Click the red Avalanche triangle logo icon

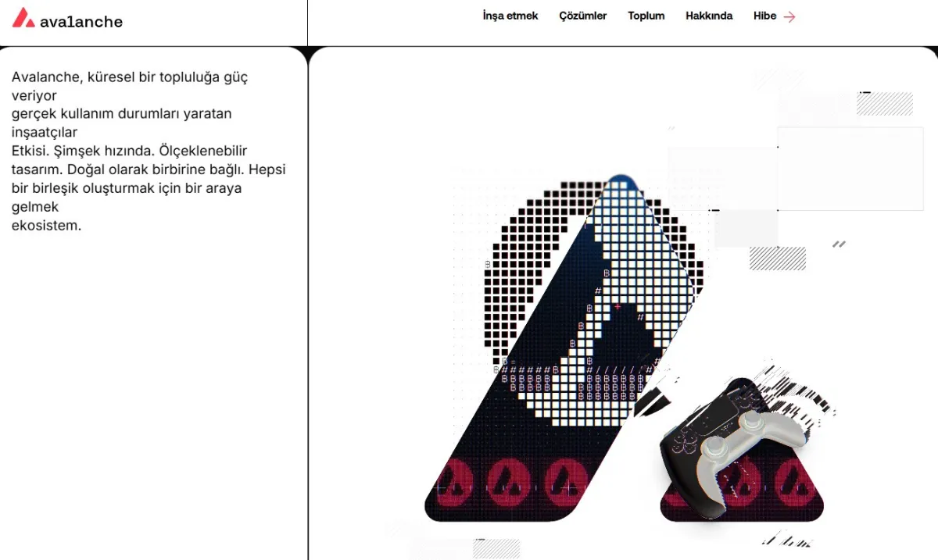(x=23, y=18)
